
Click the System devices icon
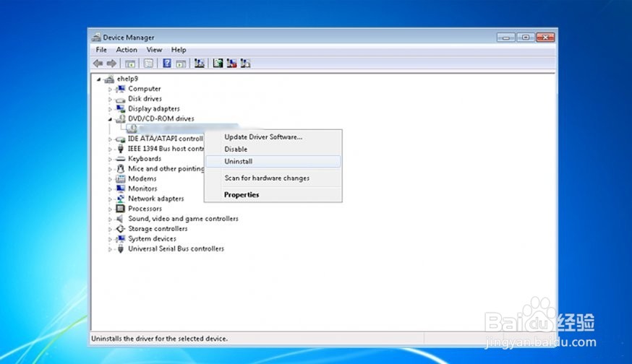120,239
